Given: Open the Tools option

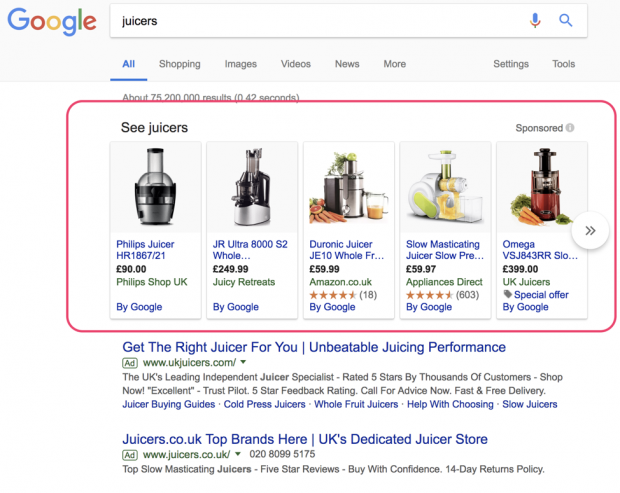Looking at the screenshot, I should (x=563, y=64).
